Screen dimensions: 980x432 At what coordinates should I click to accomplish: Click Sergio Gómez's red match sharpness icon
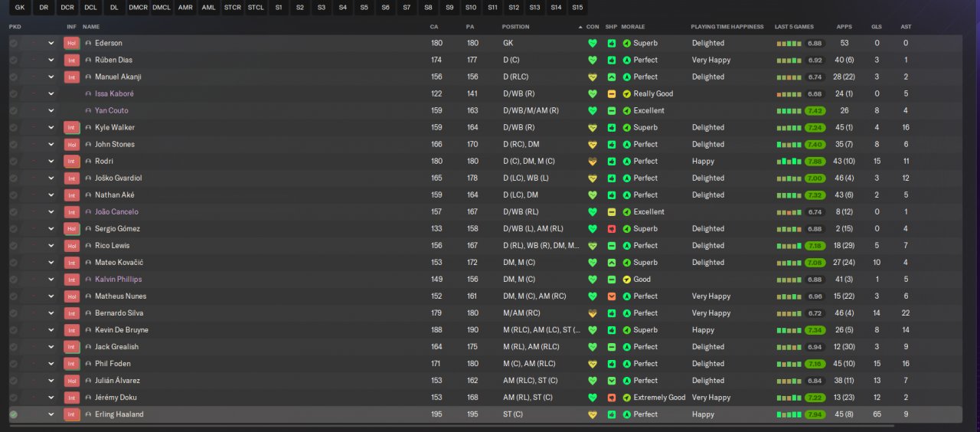tap(611, 229)
